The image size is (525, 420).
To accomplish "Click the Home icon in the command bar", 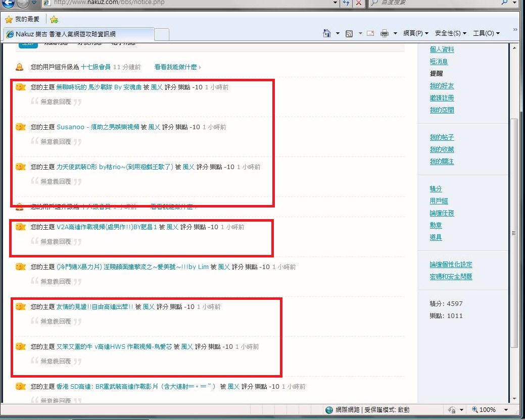I will (x=327, y=33).
